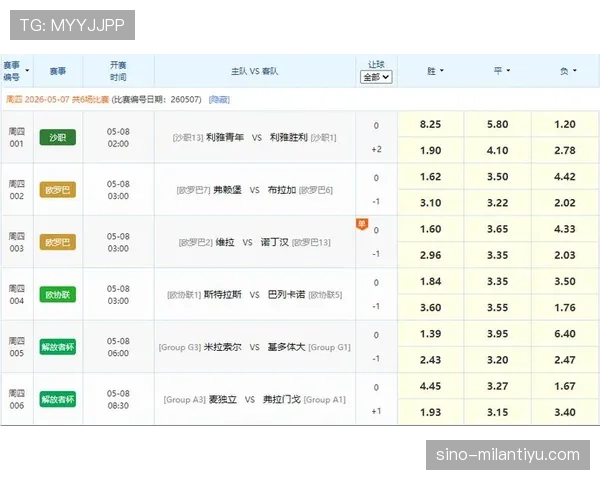Select handicap draw odds 4.10
Viewport: 600px width, 480px height.
click(497, 150)
